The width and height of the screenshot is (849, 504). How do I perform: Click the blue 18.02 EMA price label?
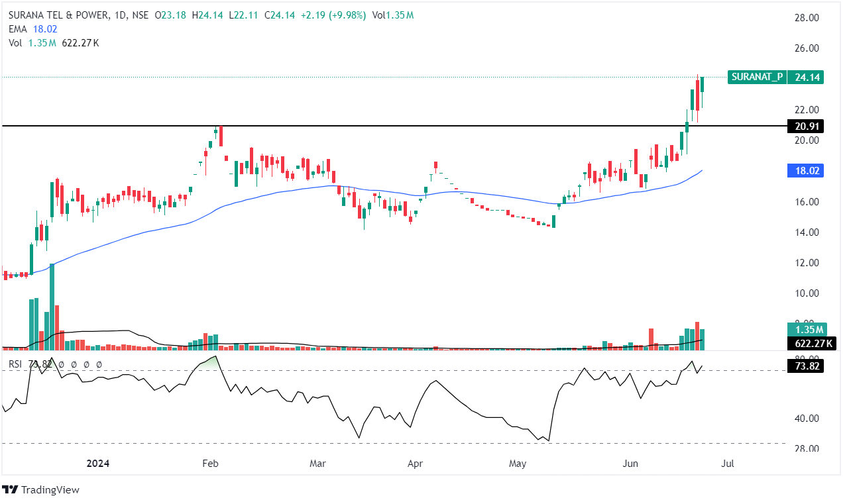(805, 171)
